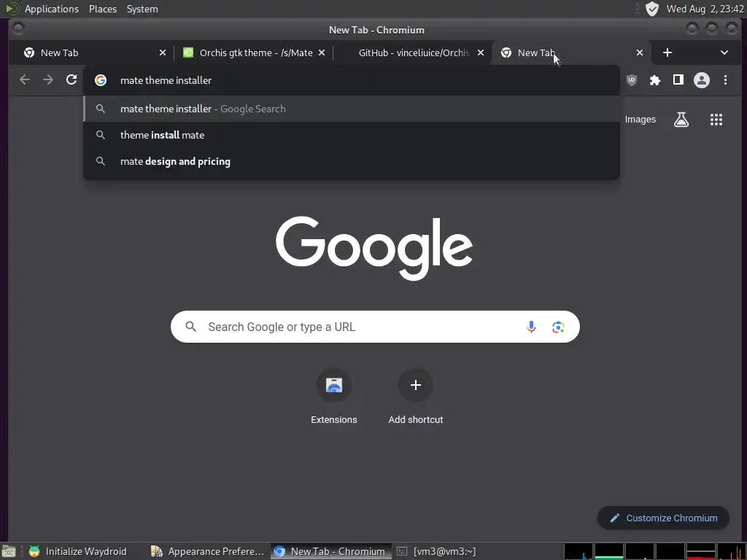
Task: Switch to vm3@vm3 terminal window
Action: tap(436, 551)
